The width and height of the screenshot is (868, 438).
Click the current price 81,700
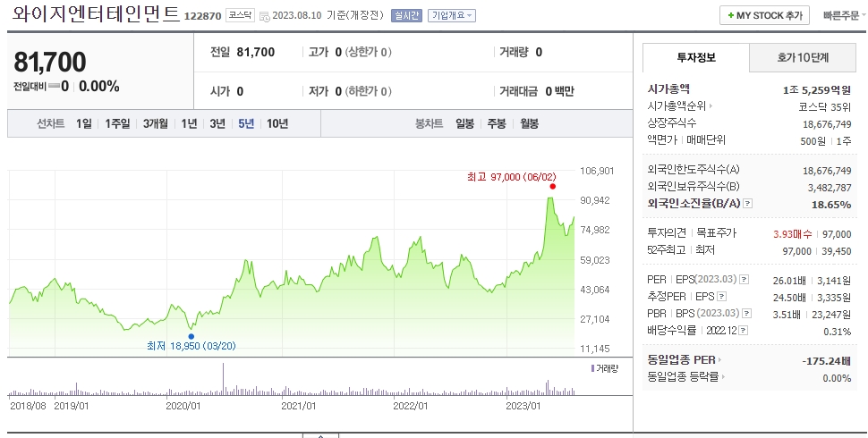50,62
